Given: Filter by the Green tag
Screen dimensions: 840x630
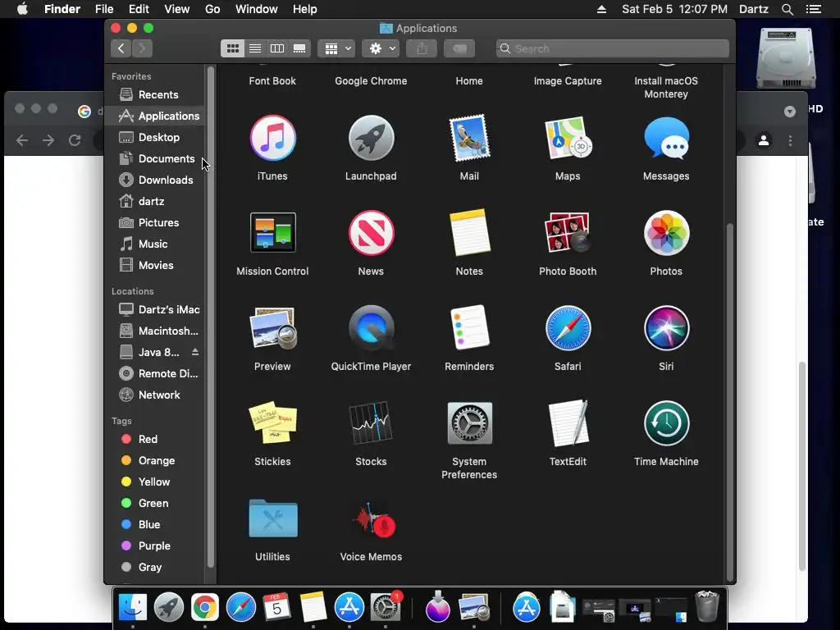Looking at the screenshot, I should pos(155,504).
